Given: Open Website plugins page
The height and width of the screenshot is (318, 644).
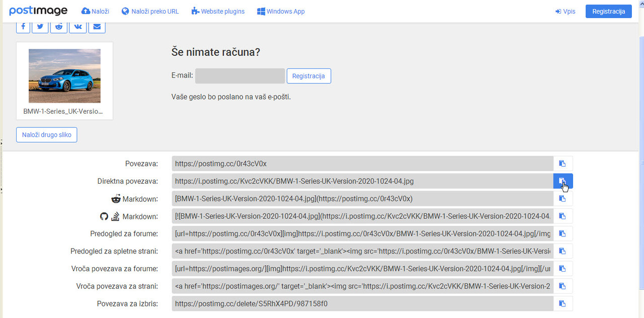Looking at the screenshot, I should pos(218,11).
